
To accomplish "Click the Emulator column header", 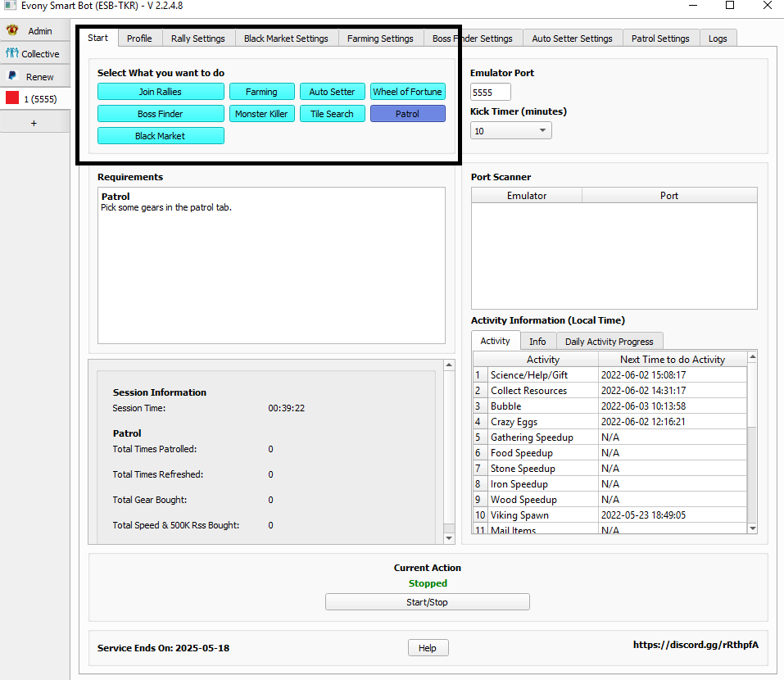I will [x=527, y=196].
